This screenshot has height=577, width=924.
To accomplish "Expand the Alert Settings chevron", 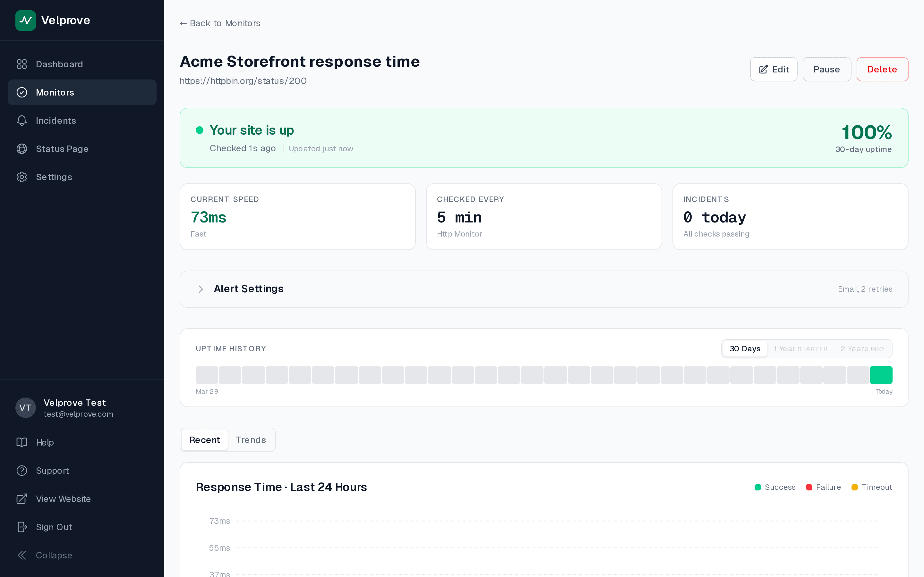I will coord(201,289).
